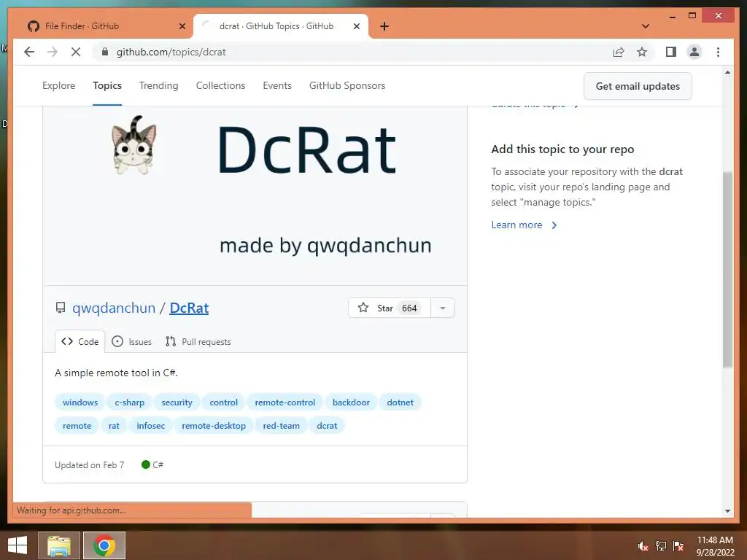Viewport: 747px width, 560px height.
Task: Open the Chrome profile avatar
Action: [x=694, y=52]
